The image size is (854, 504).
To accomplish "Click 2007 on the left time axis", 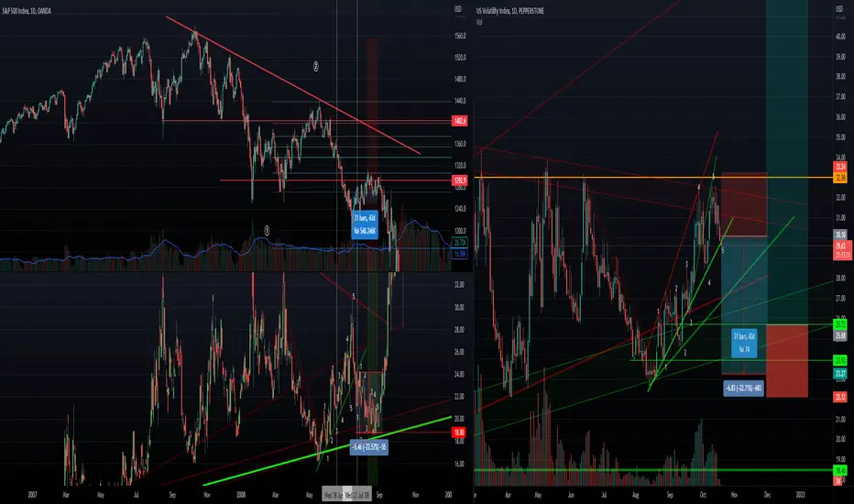I will pos(32,495).
